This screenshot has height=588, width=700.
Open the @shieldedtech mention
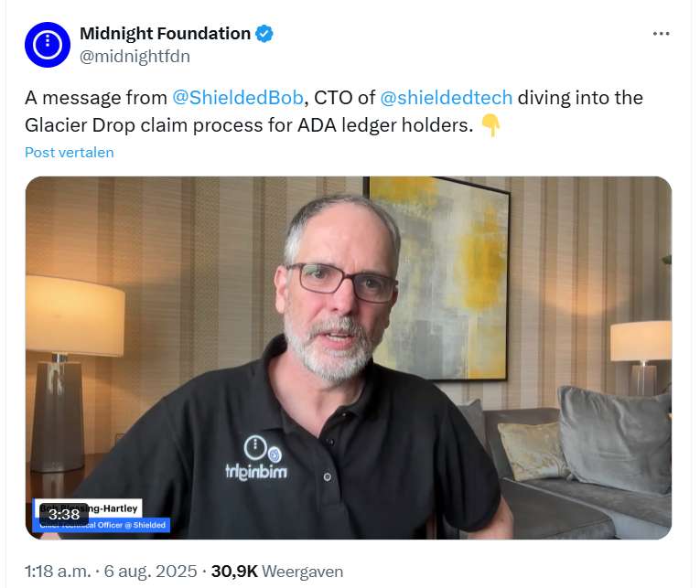pos(446,98)
